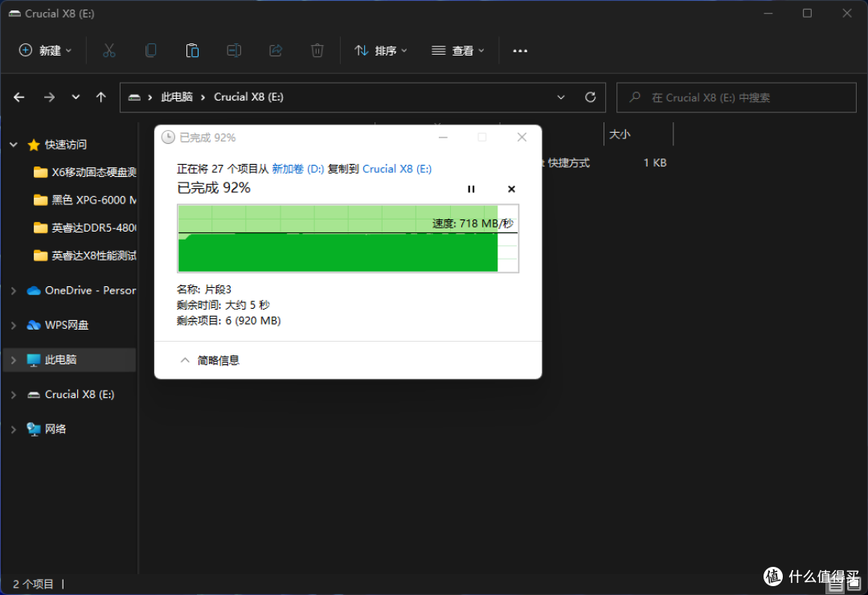Image resolution: width=868 pixels, height=595 pixels.
Task: Minimize the copy progress dialog
Action: pos(443,137)
